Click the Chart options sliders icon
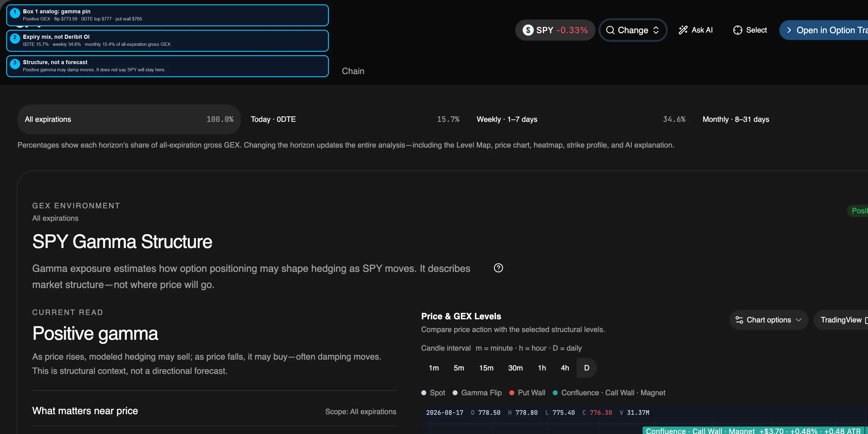868x434 pixels. tap(739, 320)
